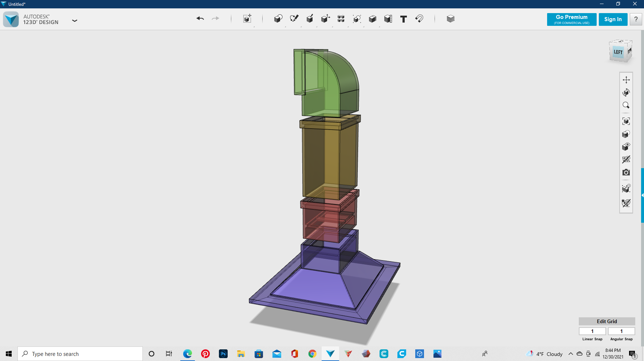Click the Windows search box
This screenshot has height=361, width=644.
pyautogui.click(x=80, y=354)
